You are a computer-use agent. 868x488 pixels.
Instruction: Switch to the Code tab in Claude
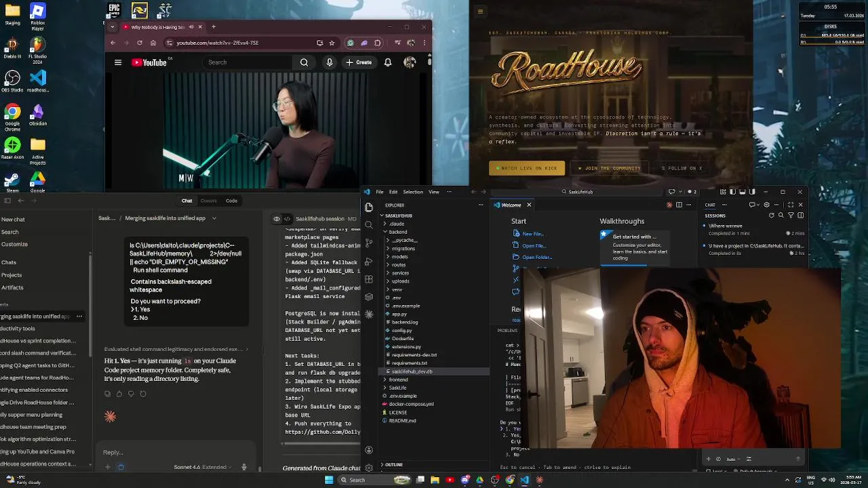click(x=232, y=201)
